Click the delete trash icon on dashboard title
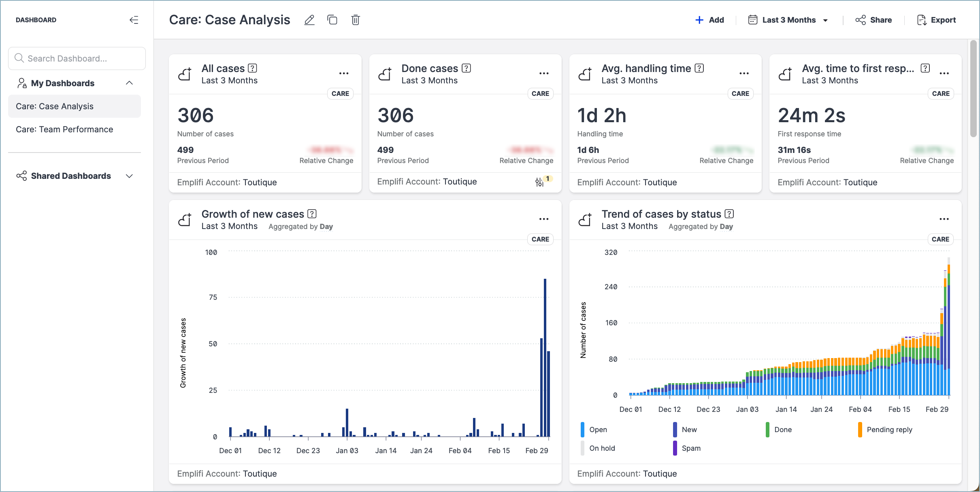 [356, 20]
